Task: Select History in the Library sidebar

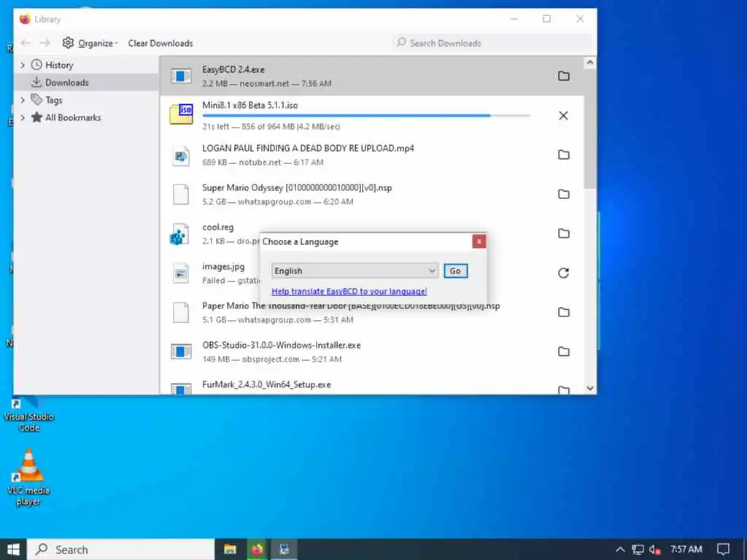Action: point(87,65)
